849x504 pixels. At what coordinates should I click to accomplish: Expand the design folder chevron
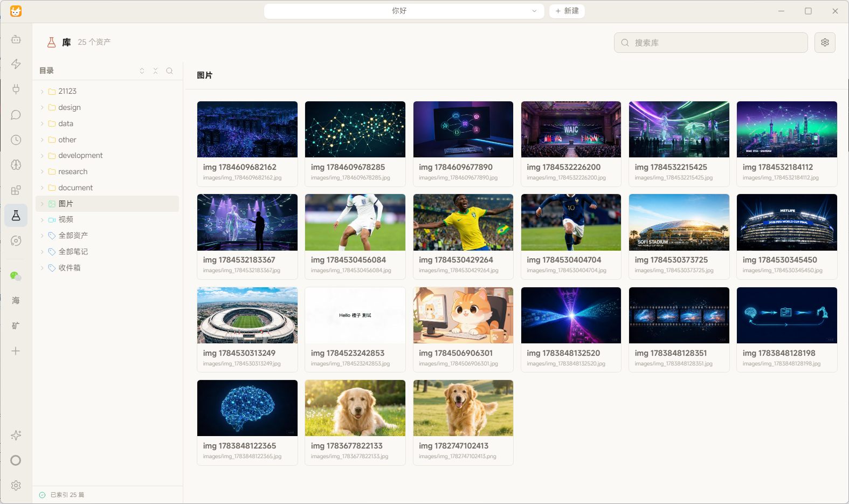[42, 108]
